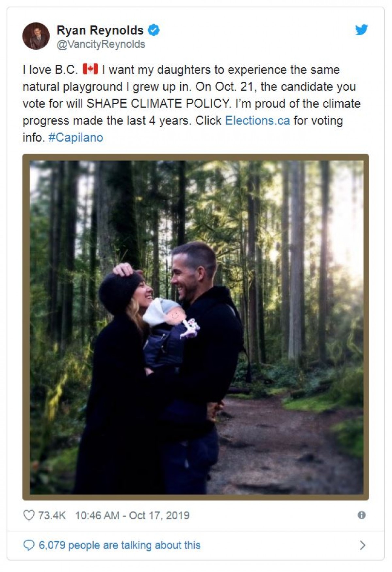Image resolution: width=392 pixels, height=572 pixels.
Task: Open the Elections.ca link
Action: (x=257, y=121)
